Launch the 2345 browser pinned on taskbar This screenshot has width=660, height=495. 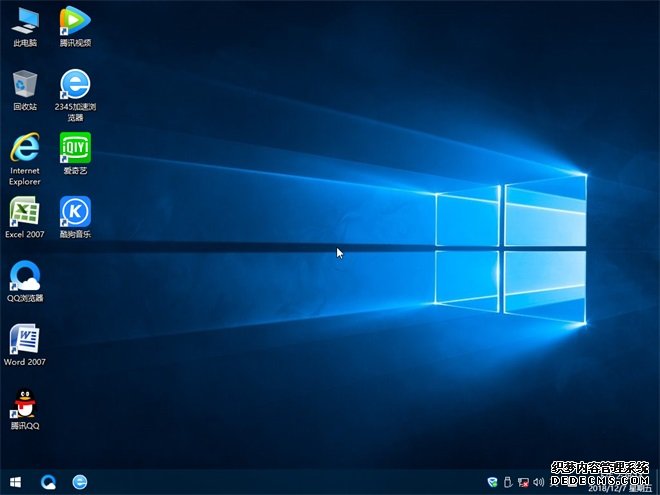click(x=80, y=482)
